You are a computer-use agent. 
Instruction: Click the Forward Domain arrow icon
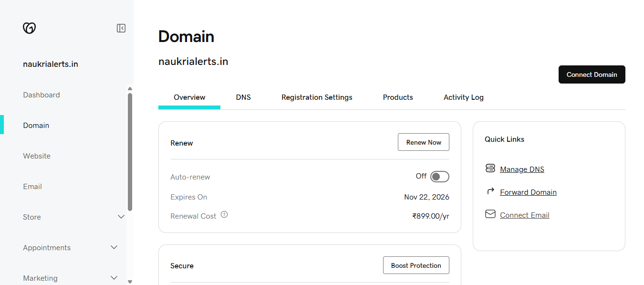point(490,191)
